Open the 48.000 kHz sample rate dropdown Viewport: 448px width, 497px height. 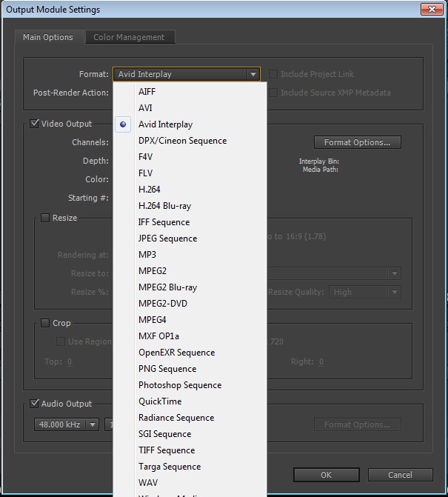67,424
